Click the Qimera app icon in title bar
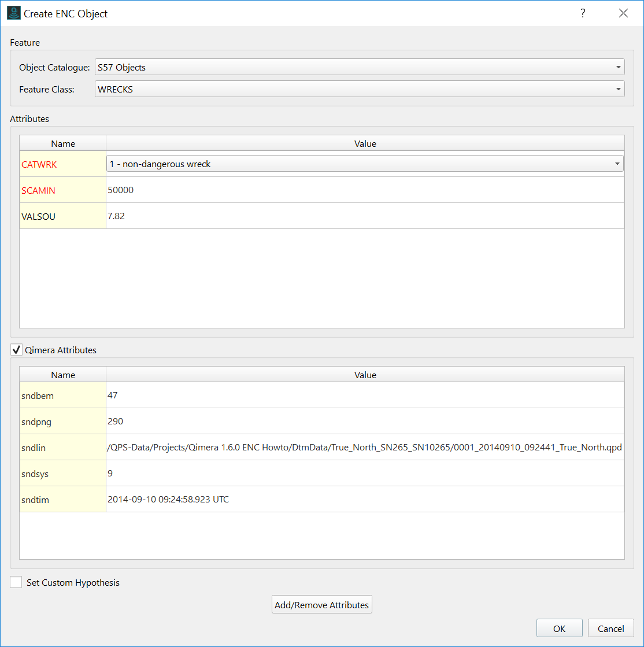 tap(13, 13)
